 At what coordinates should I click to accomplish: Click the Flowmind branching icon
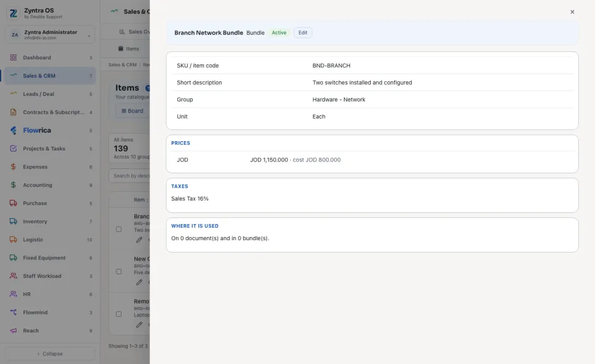tap(13, 312)
